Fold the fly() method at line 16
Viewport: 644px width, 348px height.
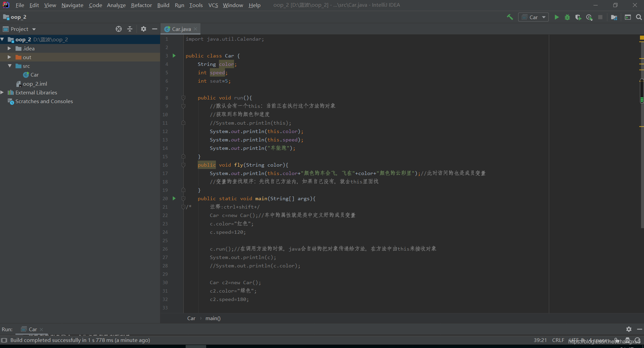pyautogui.click(x=183, y=165)
